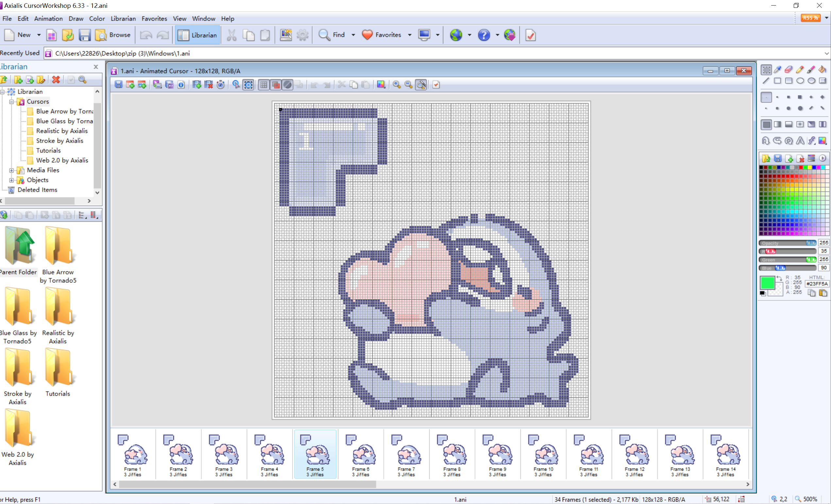Open the Favorites dropdown arrow
831x504 pixels.
tap(409, 35)
